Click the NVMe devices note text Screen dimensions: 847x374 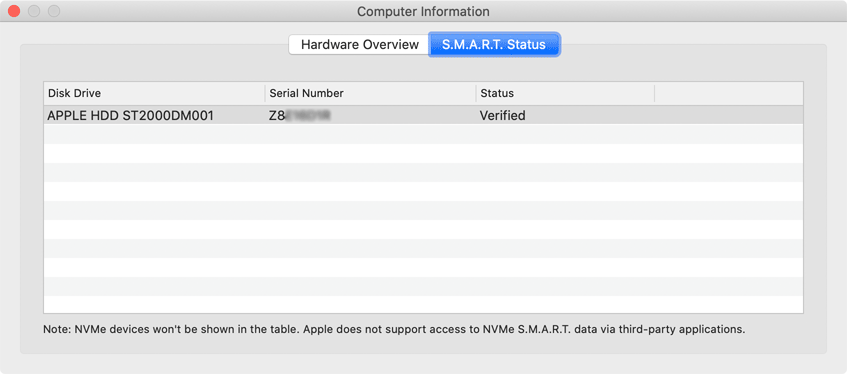tap(394, 329)
